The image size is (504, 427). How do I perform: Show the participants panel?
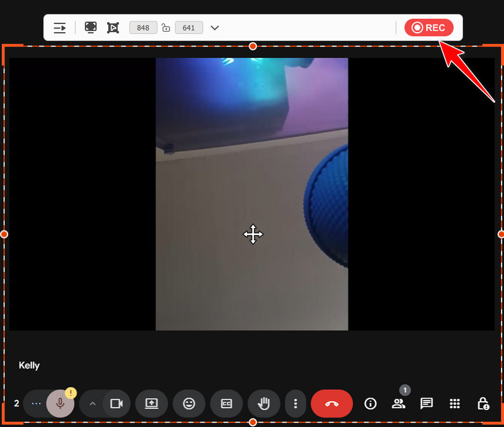[399, 404]
